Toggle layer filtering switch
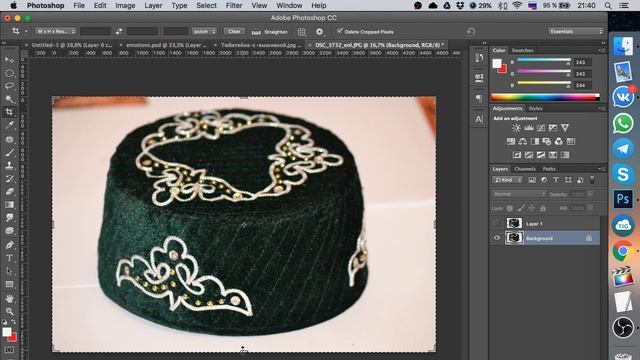The height and width of the screenshot is (360, 640). click(592, 180)
